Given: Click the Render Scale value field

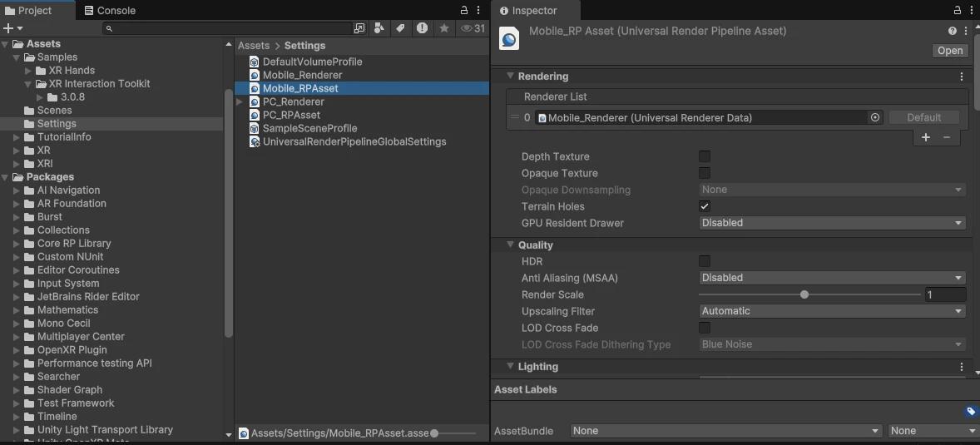Looking at the screenshot, I should (946, 294).
